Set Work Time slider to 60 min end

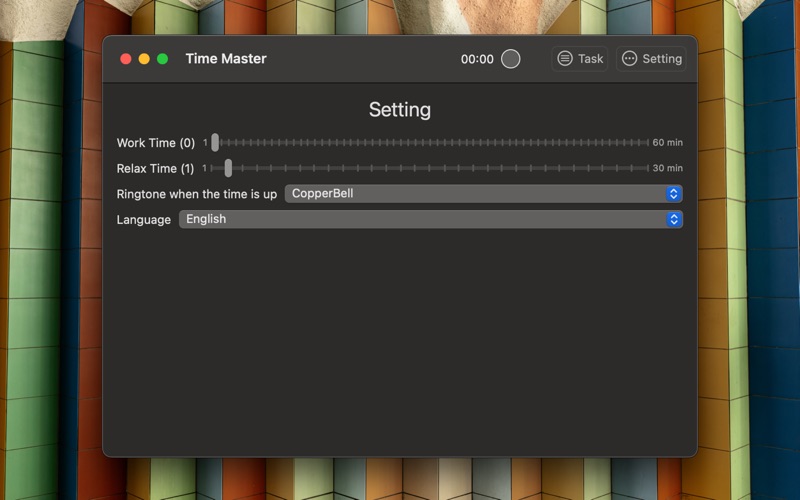point(647,143)
